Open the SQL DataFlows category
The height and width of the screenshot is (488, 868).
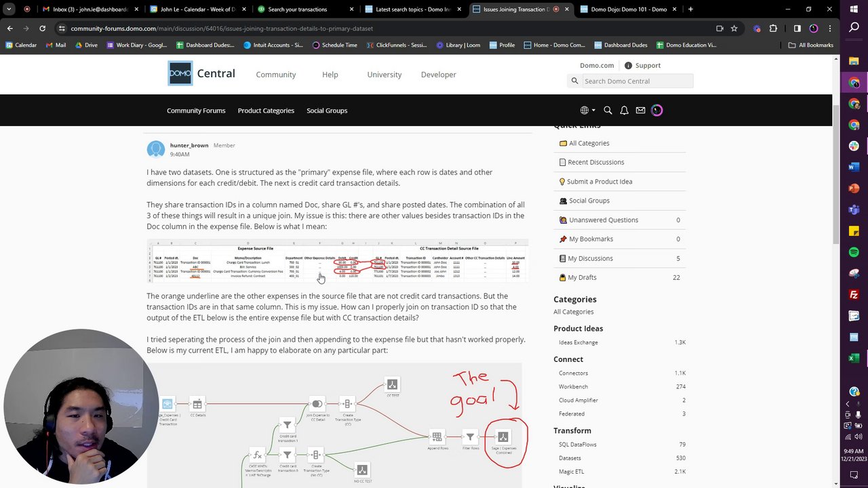pyautogui.click(x=578, y=444)
